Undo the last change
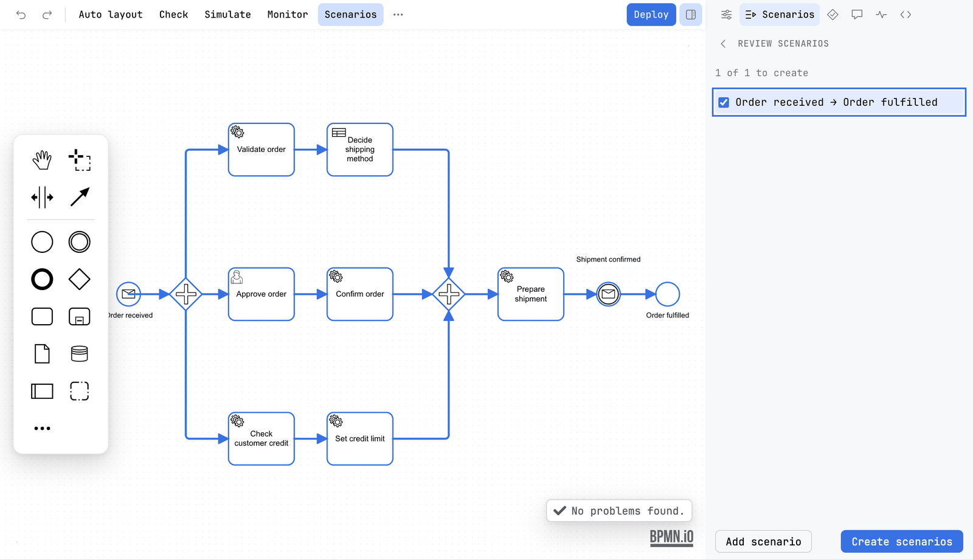This screenshot has width=973, height=560. [21, 15]
